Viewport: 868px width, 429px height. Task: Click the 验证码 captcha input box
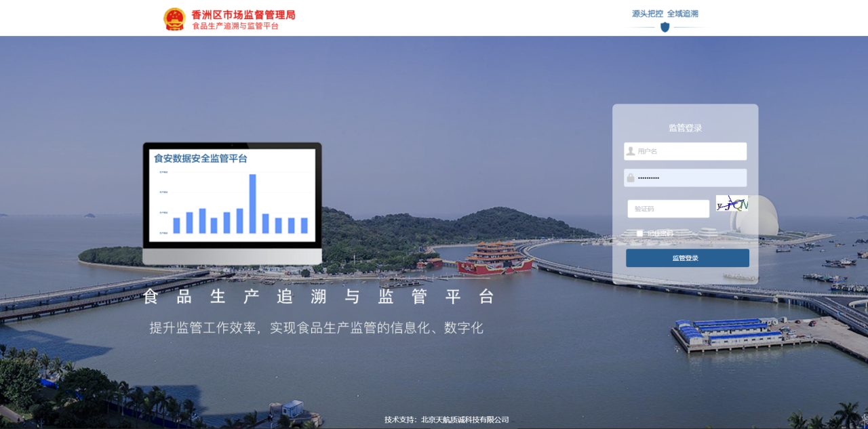click(x=668, y=209)
